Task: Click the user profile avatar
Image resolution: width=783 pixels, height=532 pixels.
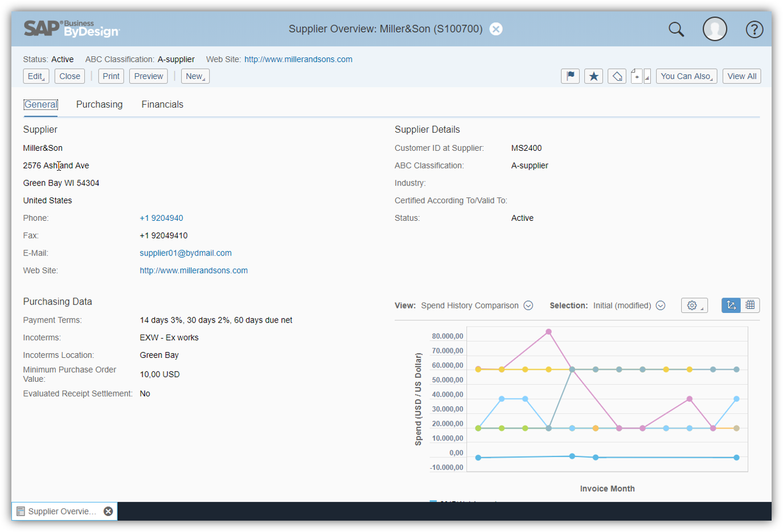Action: point(715,28)
